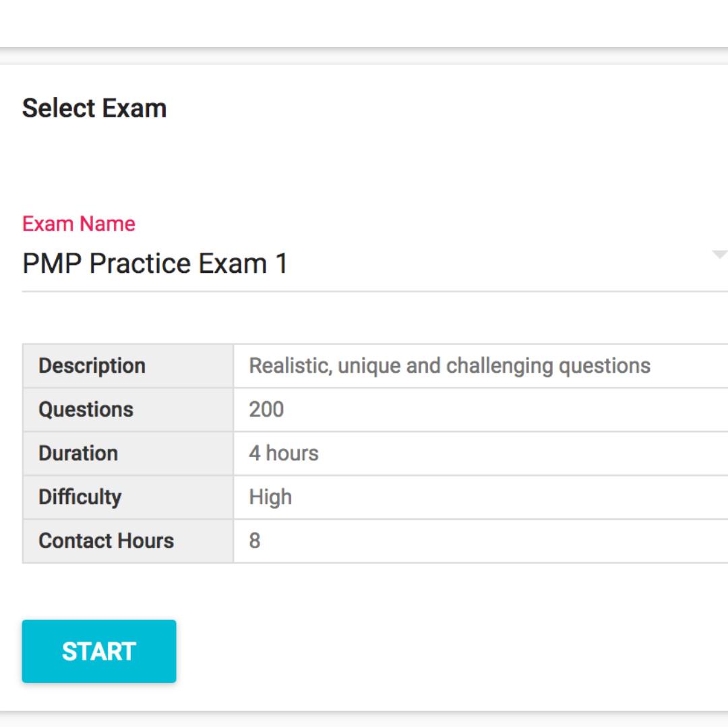
Task: Click the Questions row label
Action: tap(84, 409)
